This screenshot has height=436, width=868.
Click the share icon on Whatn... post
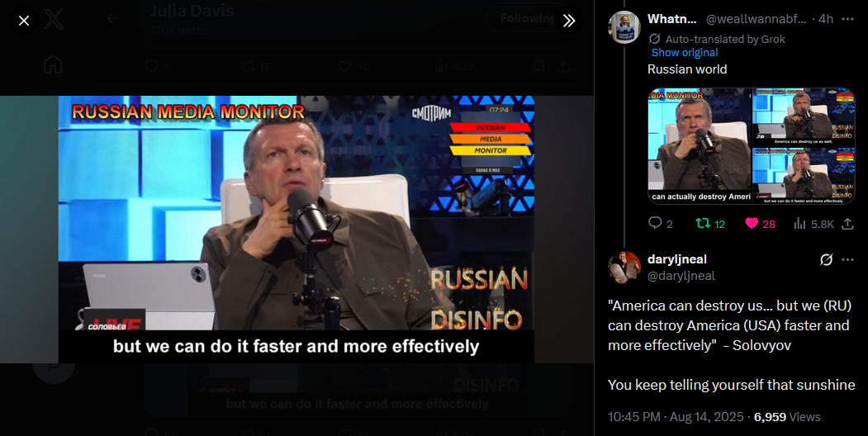click(x=847, y=223)
